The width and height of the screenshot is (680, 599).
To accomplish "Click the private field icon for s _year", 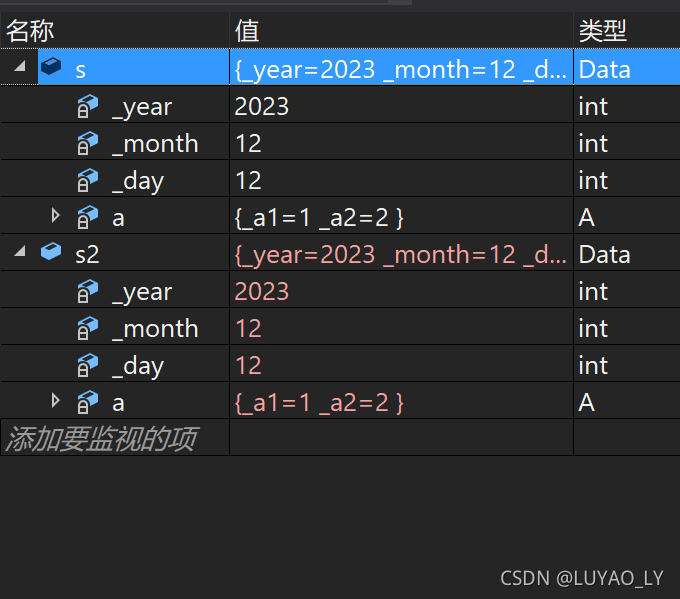I will point(88,106).
